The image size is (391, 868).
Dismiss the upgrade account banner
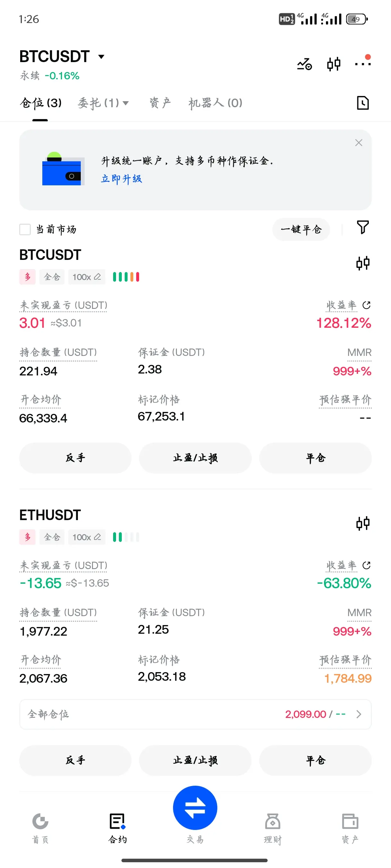[359, 143]
